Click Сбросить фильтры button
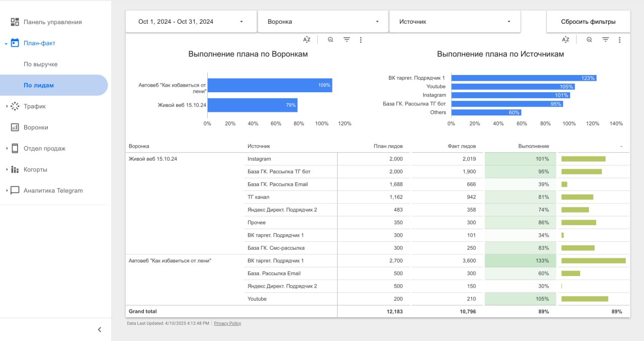The image size is (644, 341). [x=588, y=22]
